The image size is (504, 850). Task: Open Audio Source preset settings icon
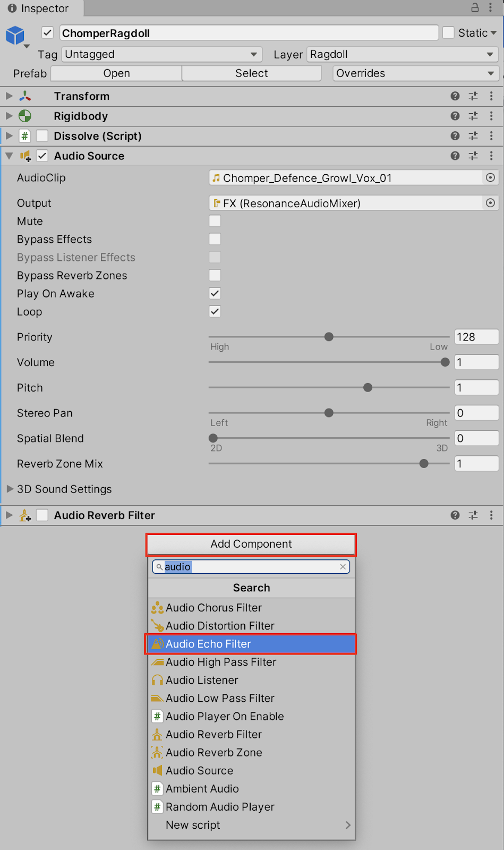pos(473,156)
